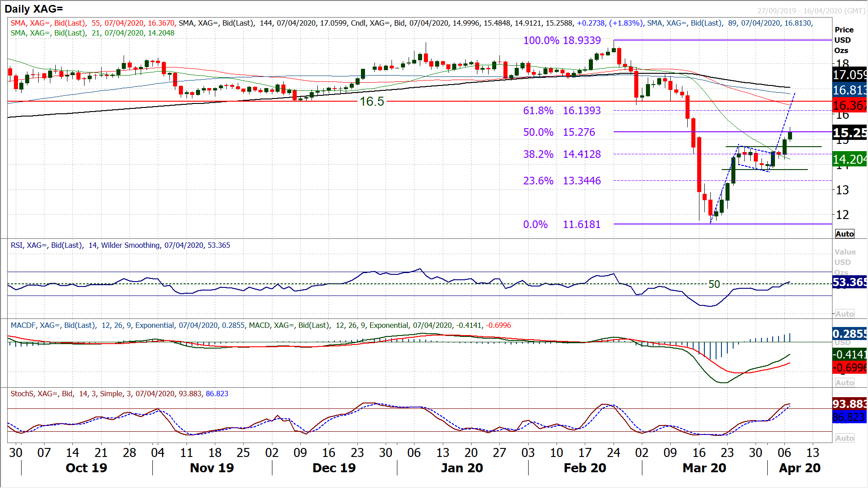Screen dimensions: 868x488
Task: Click the MACD line value tag -0.4141
Action: tap(849, 354)
